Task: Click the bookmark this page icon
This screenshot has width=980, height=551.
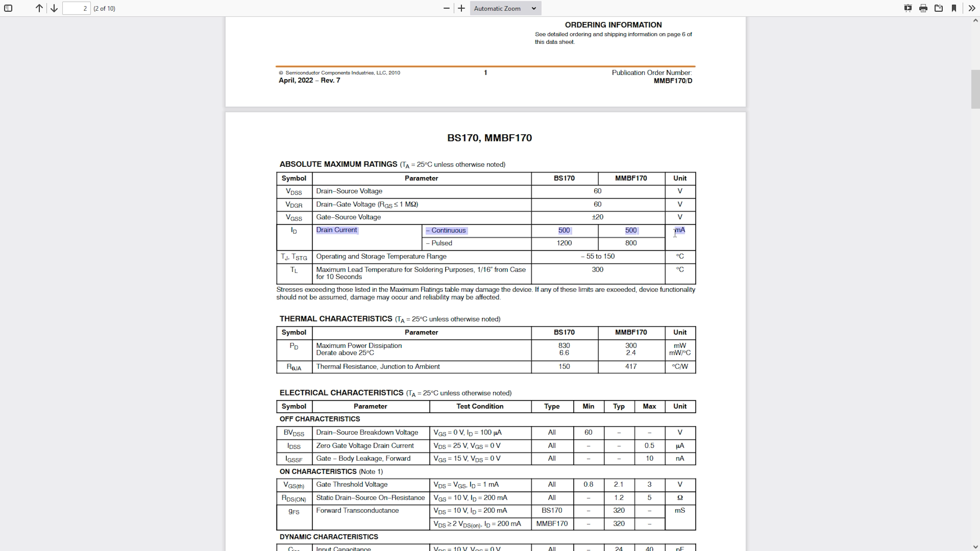Action: (954, 8)
